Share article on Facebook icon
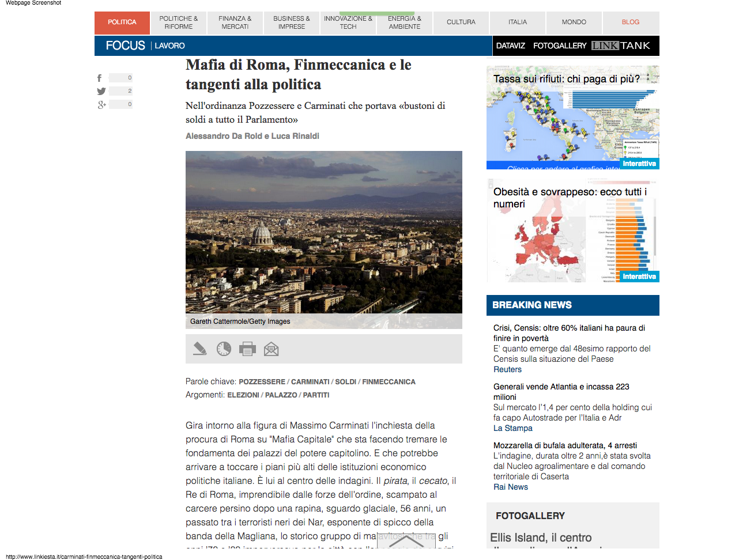The height and width of the screenshot is (560, 754). point(99,78)
